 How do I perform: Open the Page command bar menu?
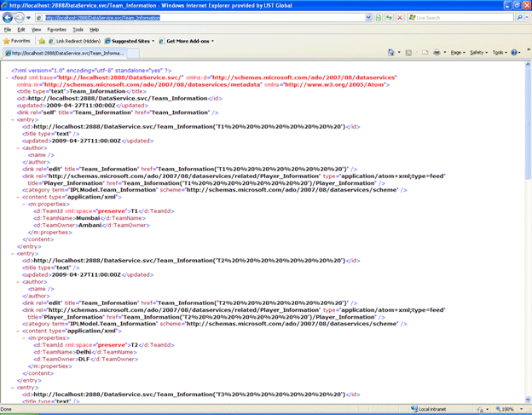[x=458, y=53]
